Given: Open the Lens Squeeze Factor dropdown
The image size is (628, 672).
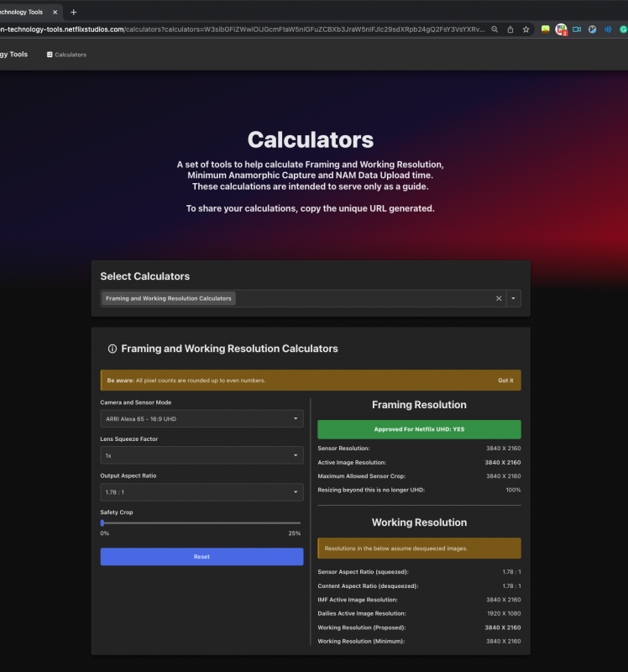Looking at the screenshot, I should pyautogui.click(x=201, y=455).
